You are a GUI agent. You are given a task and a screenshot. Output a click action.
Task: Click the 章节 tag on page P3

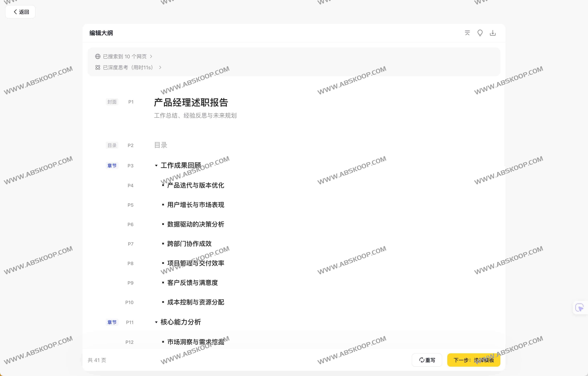point(112,165)
